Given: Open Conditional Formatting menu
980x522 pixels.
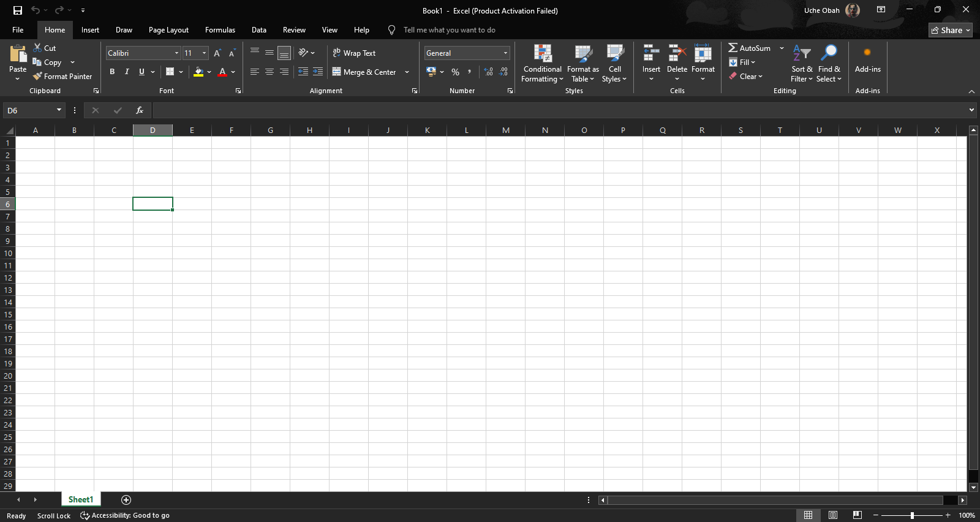Looking at the screenshot, I should 542,63.
